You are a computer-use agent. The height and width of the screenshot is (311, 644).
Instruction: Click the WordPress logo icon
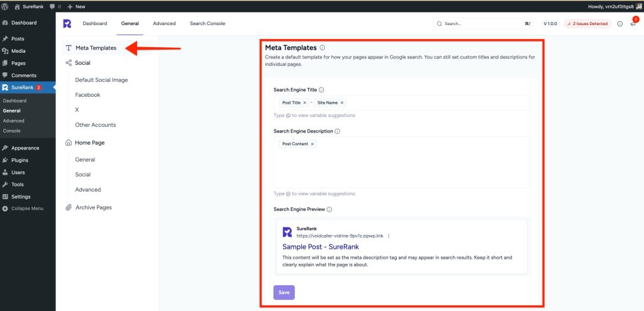tap(5, 6)
